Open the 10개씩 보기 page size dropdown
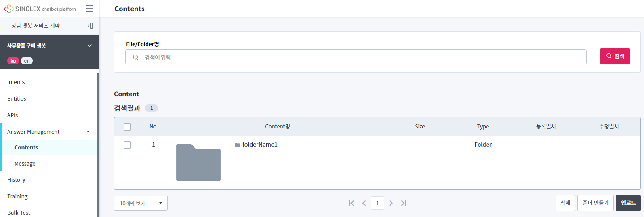The height and width of the screenshot is (217, 644). 140,203
